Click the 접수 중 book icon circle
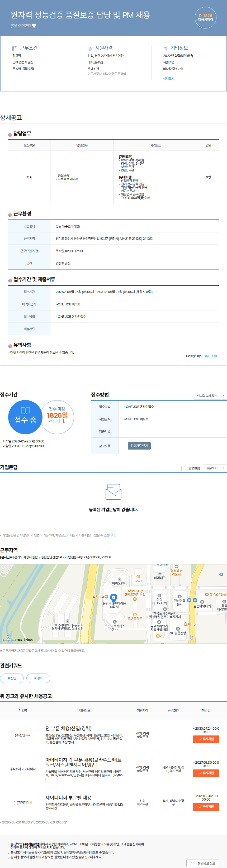The width and height of the screenshot is (227, 868). 25,417
